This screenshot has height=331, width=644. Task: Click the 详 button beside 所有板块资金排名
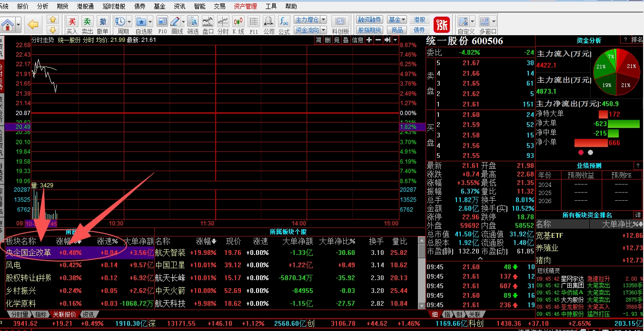pyautogui.click(x=638, y=215)
